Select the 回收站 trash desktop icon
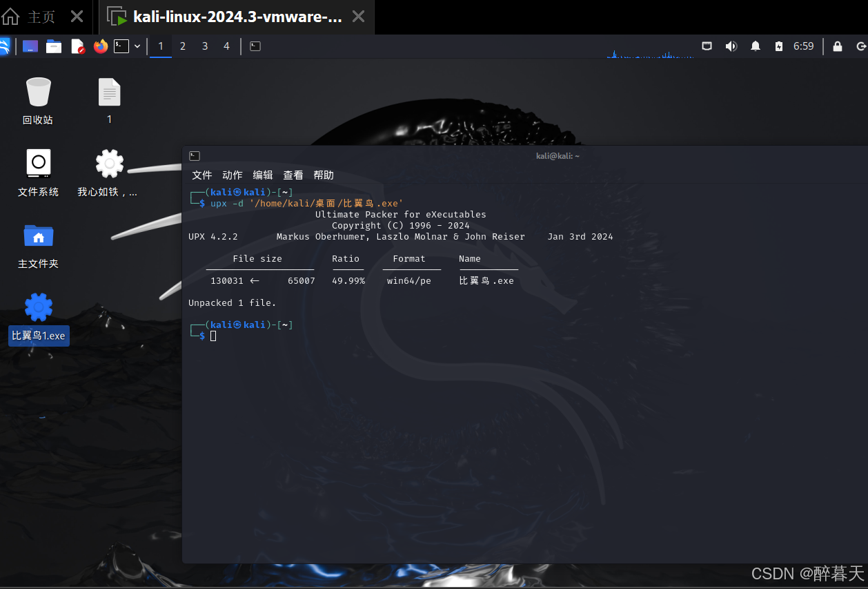This screenshot has height=589, width=868. tap(38, 101)
